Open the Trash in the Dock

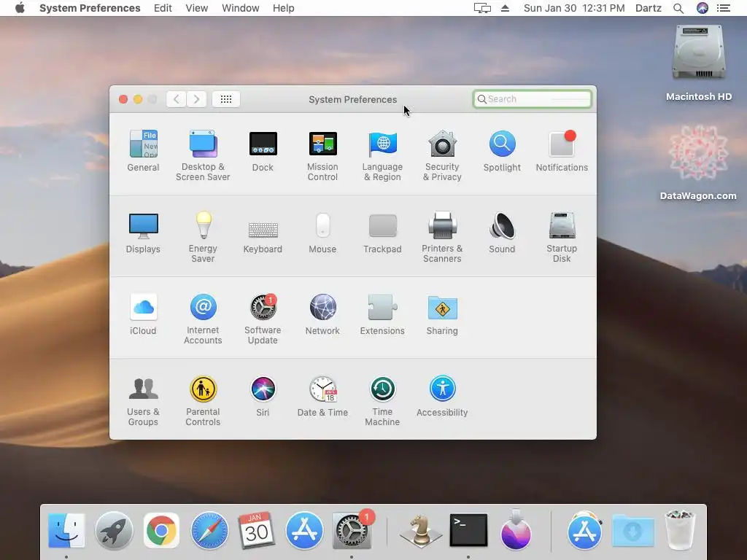pos(680,530)
